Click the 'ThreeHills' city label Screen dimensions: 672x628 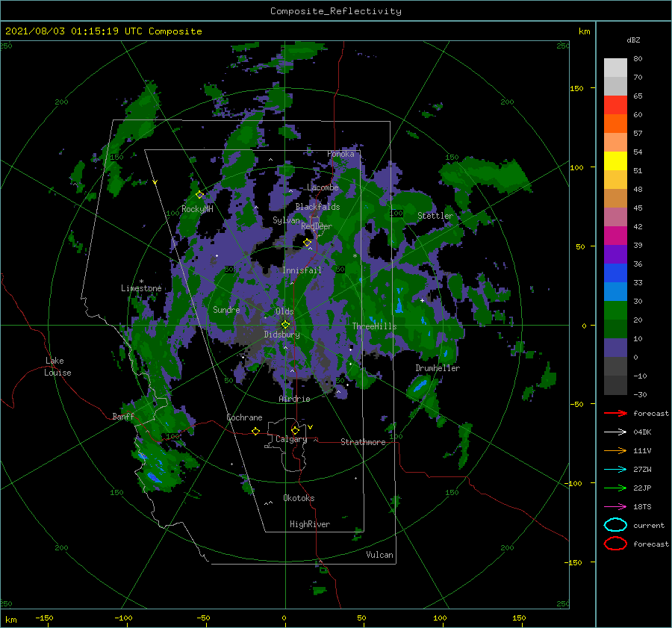374,326
